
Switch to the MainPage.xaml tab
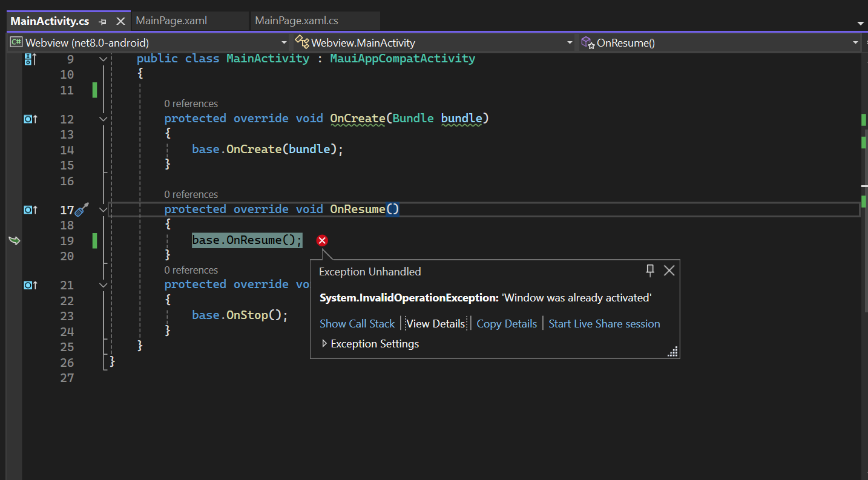point(171,21)
